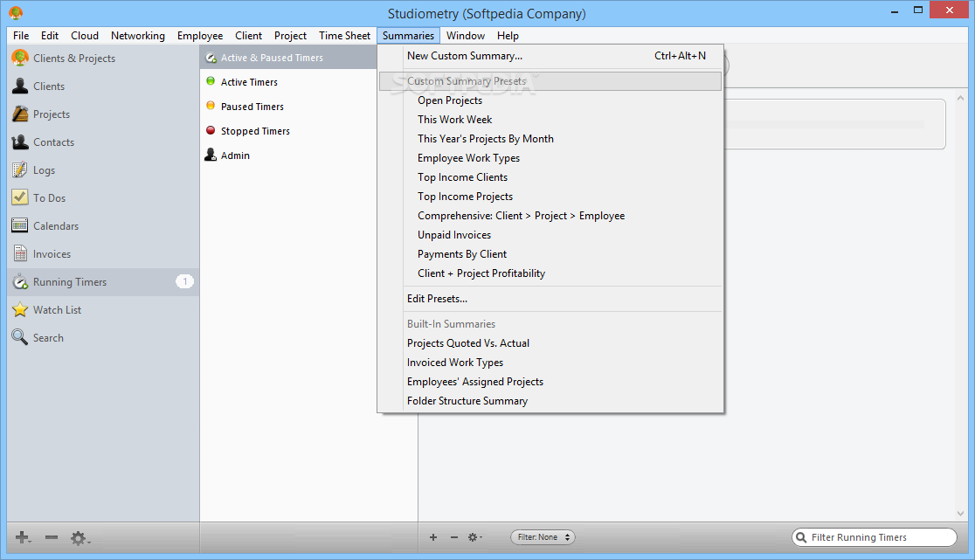975x560 pixels.
Task: Open the Watch List star icon
Action: [20, 309]
